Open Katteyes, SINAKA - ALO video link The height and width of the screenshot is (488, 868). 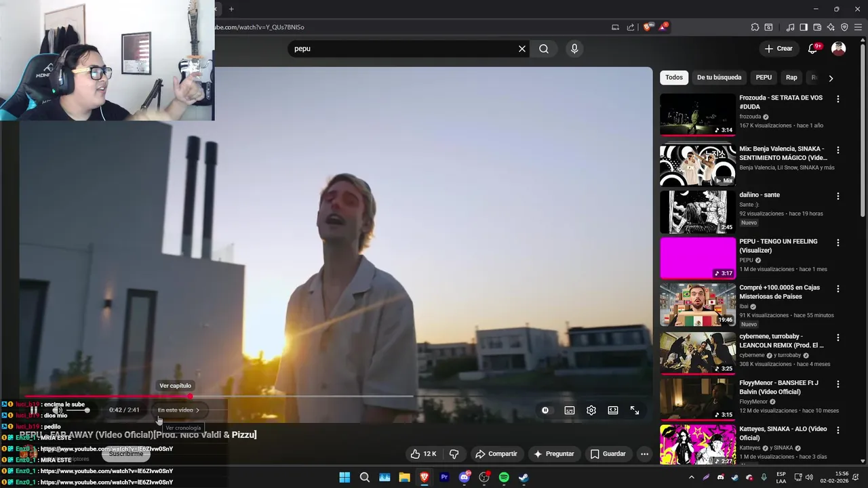[783, 433]
